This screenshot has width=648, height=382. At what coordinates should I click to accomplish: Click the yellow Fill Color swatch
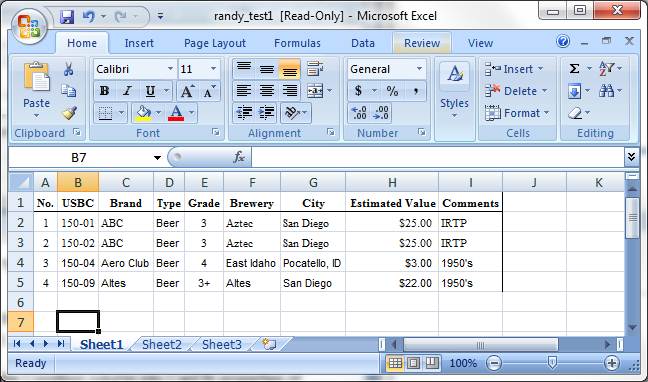(143, 113)
